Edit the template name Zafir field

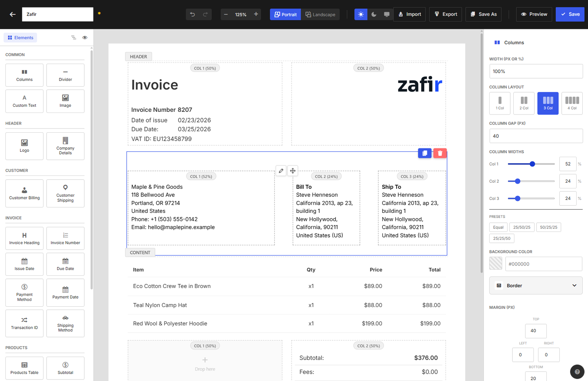pyautogui.click(x=58, y=14)
